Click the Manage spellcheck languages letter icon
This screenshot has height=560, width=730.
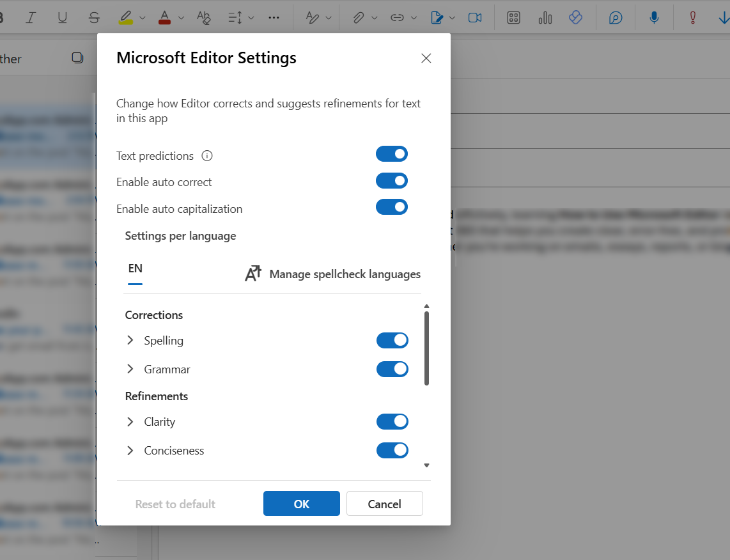coord(252,274)
